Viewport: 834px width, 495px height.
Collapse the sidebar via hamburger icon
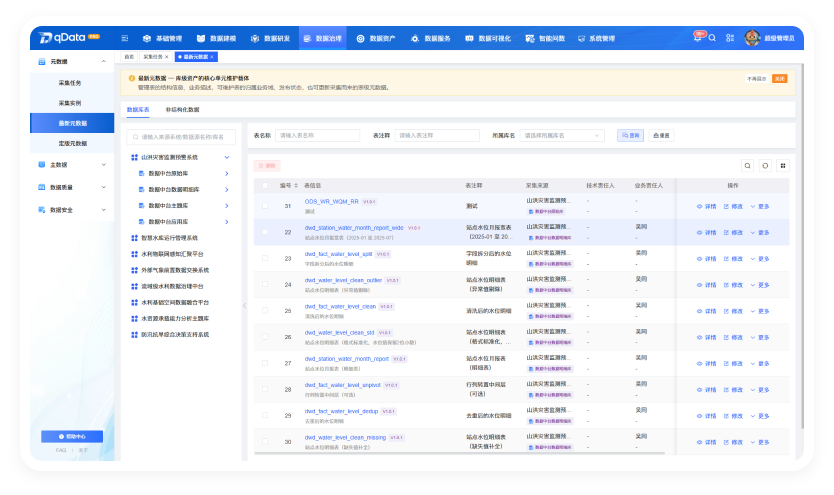[125, 38]
